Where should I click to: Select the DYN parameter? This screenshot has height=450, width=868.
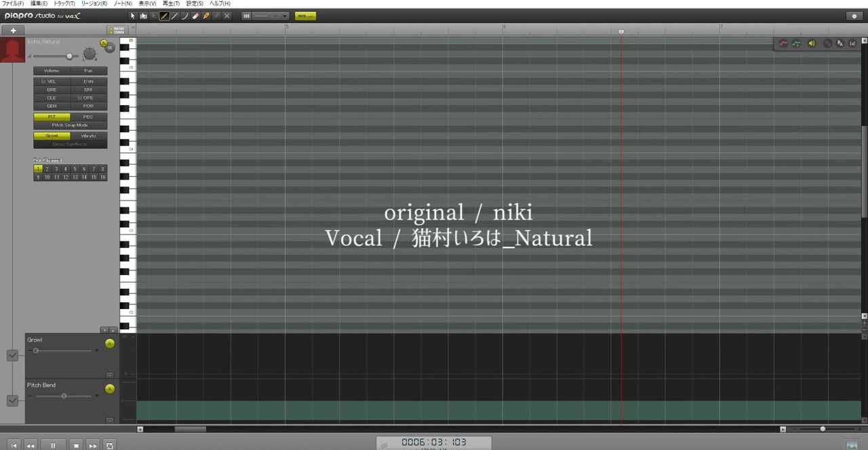[89, 81]
